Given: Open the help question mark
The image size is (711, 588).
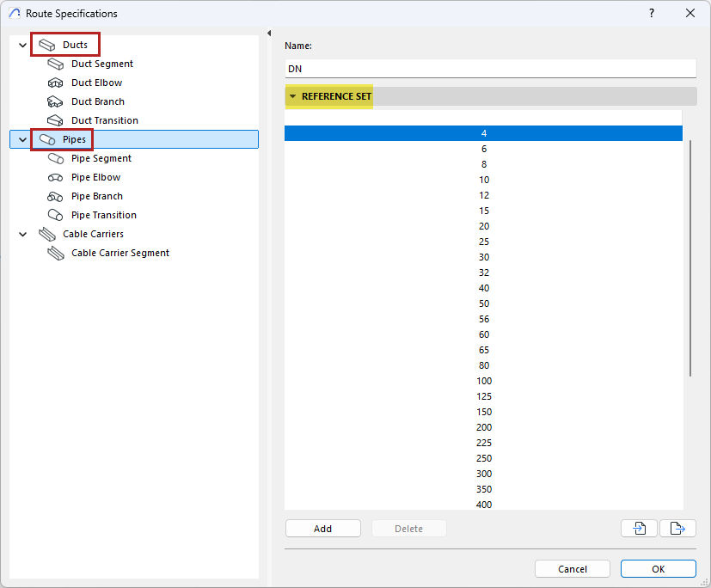Looking at the screenshot, I should pyautogui.click(x=652, y=13).
